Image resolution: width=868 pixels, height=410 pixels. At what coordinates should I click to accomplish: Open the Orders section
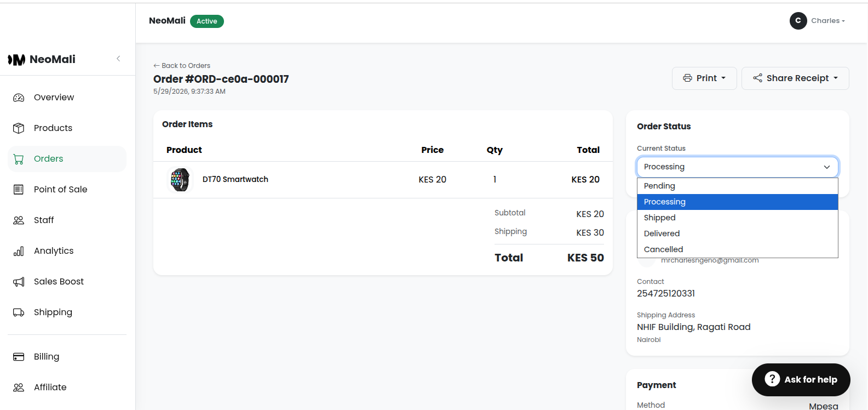coord(67,159)
